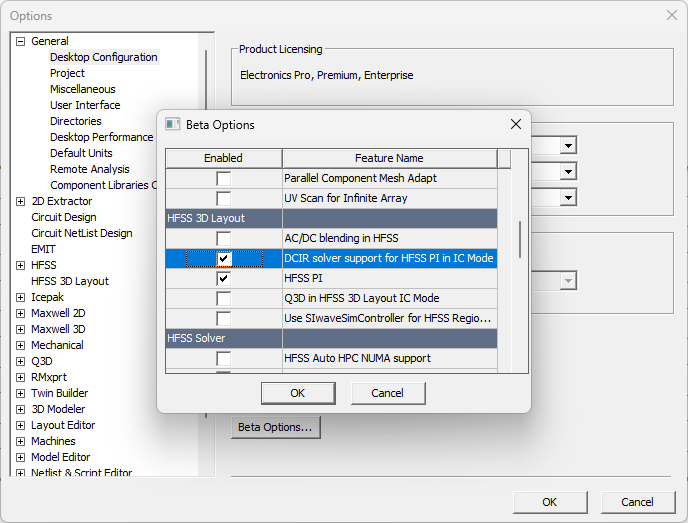Open User Interface options
The image size is (688, 523).
(85, 105)
